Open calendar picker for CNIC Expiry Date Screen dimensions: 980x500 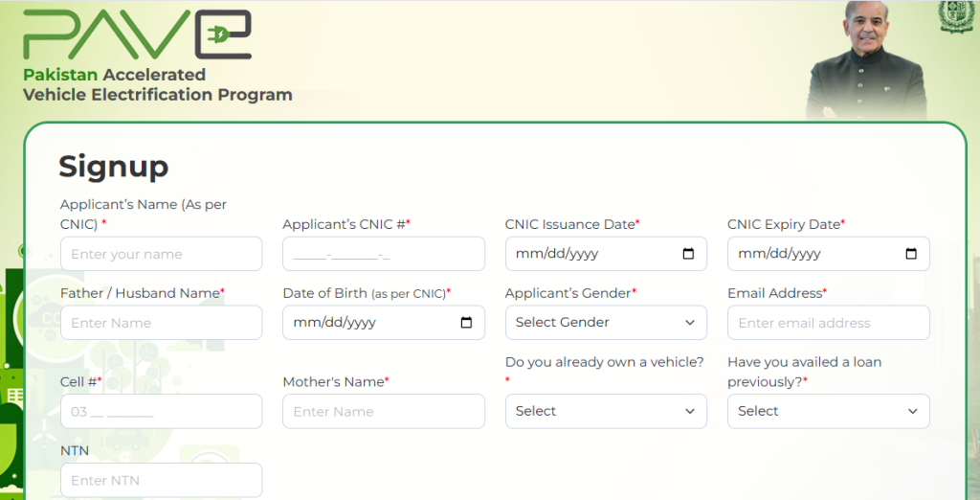pyautogui.click(x=911, y=254)
